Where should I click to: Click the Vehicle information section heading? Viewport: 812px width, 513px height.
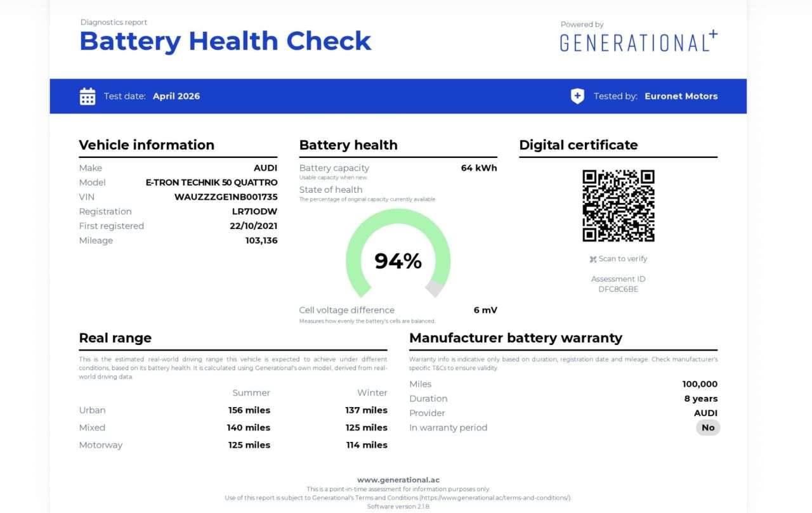[147, 145]
